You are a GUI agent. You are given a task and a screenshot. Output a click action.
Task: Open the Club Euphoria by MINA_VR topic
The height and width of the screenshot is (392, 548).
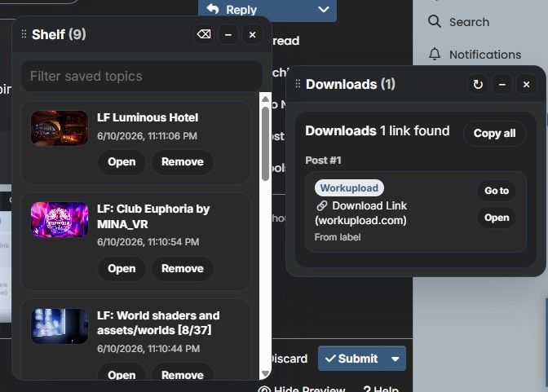122,268
